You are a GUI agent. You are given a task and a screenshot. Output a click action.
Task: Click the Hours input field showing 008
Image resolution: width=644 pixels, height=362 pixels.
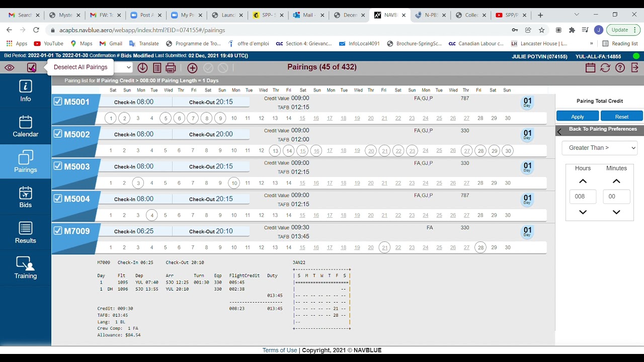tap(583, 197)
